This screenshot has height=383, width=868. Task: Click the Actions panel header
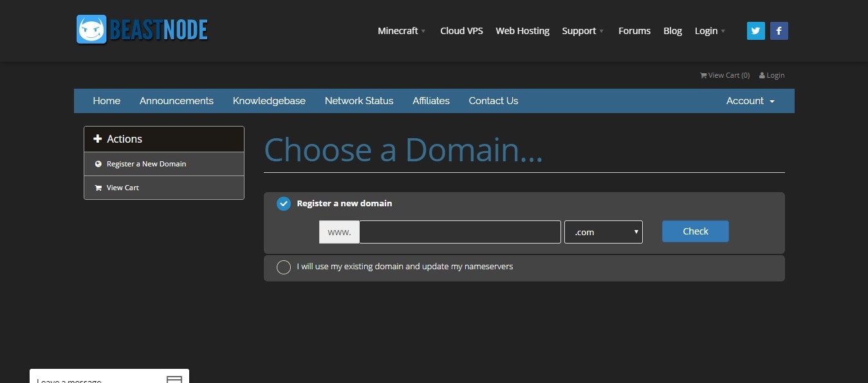(164, 139)
